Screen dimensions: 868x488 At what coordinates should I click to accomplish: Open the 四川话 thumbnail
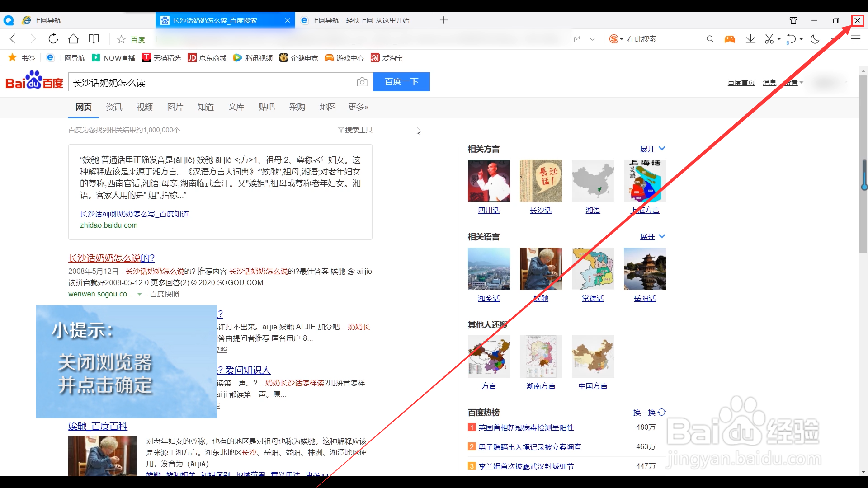coord(489,181)
